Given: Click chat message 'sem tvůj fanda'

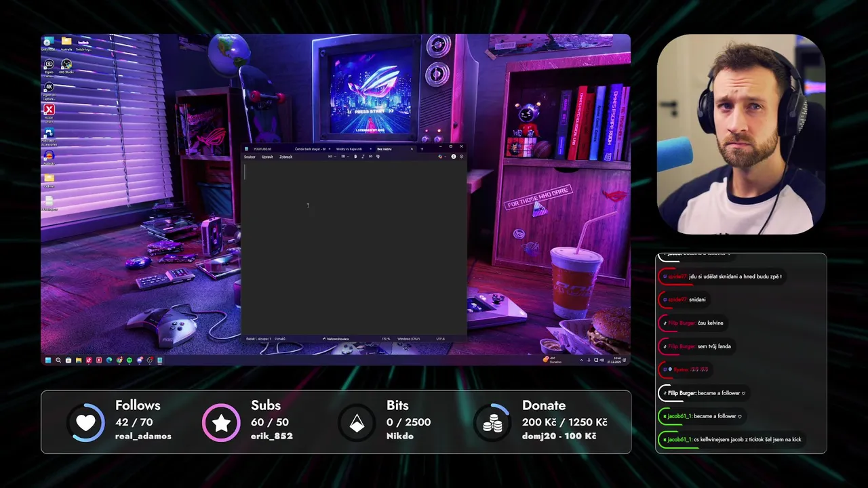Looking at the screenshot, I should pyautogui.click(x=714, y=346).
